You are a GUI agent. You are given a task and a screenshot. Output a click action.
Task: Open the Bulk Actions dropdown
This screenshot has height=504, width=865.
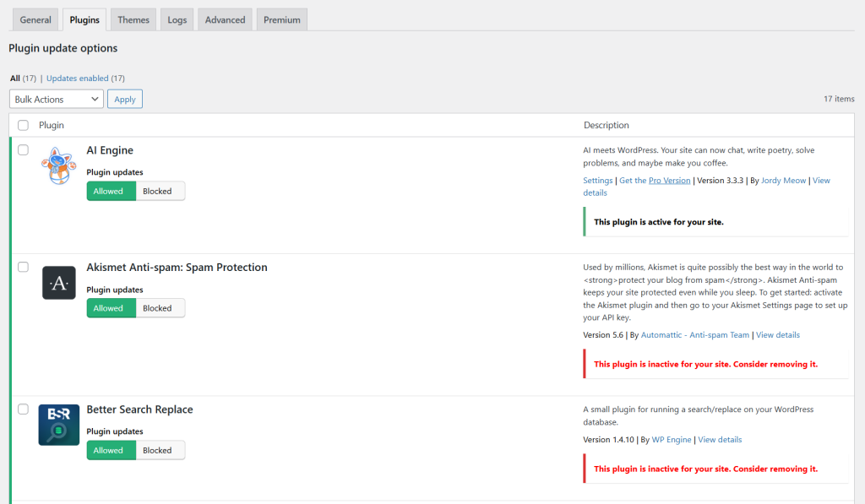click(57, 100)
